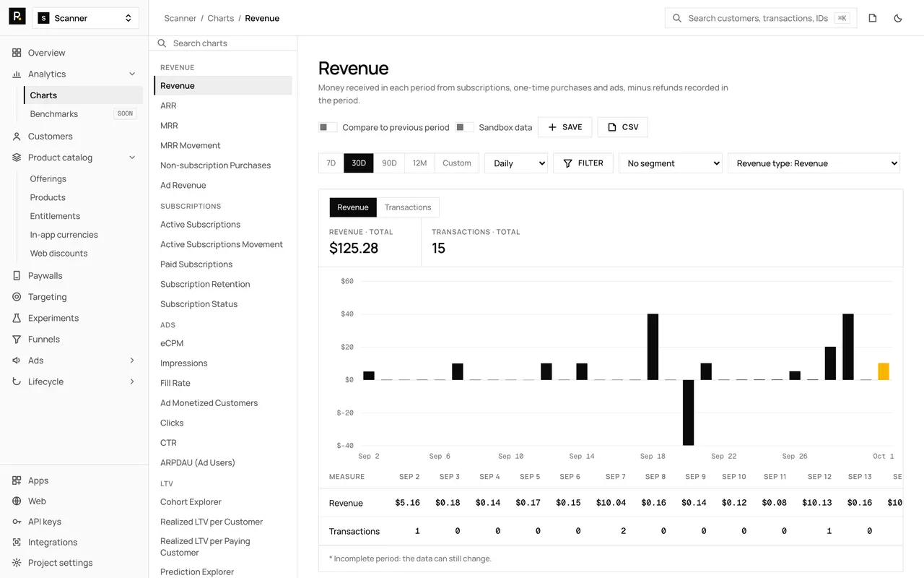Open the Daily resolution dropdown
Image resolution: width=924 pixels, height=578 pixels.
pyautogui.click(x=516, y=163)
